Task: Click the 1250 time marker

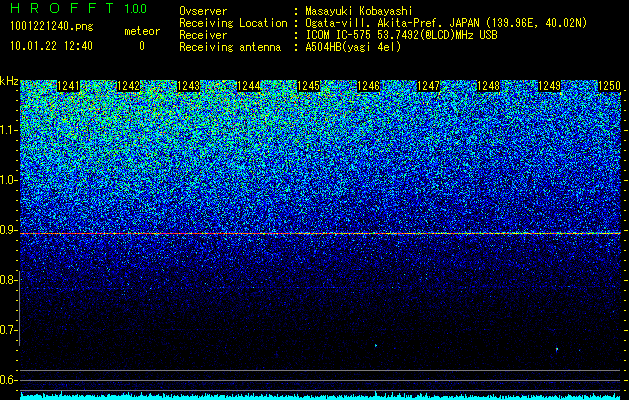Action: coord(609,86)
